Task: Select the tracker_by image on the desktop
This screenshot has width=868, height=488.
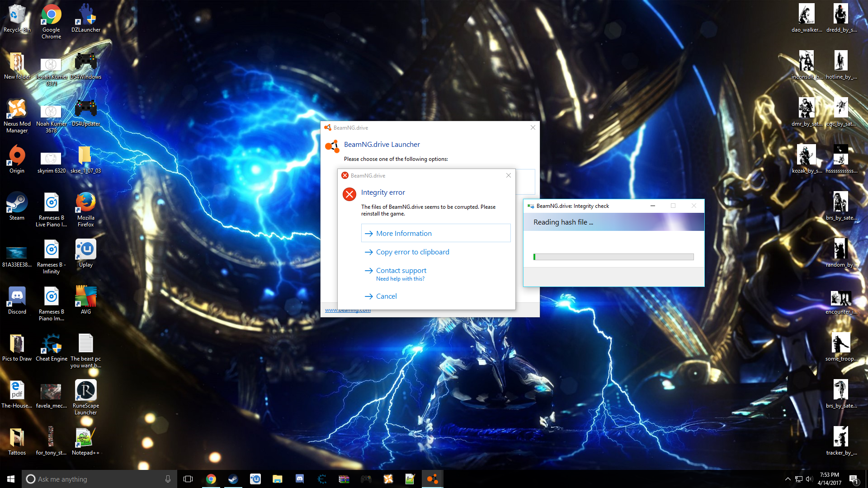Action: (x=841, y=441)
